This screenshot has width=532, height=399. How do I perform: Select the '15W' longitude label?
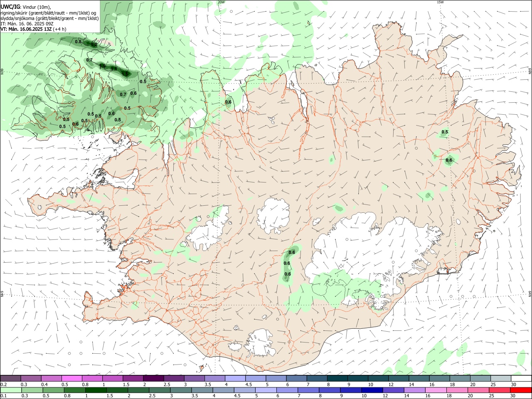point(440,2)
